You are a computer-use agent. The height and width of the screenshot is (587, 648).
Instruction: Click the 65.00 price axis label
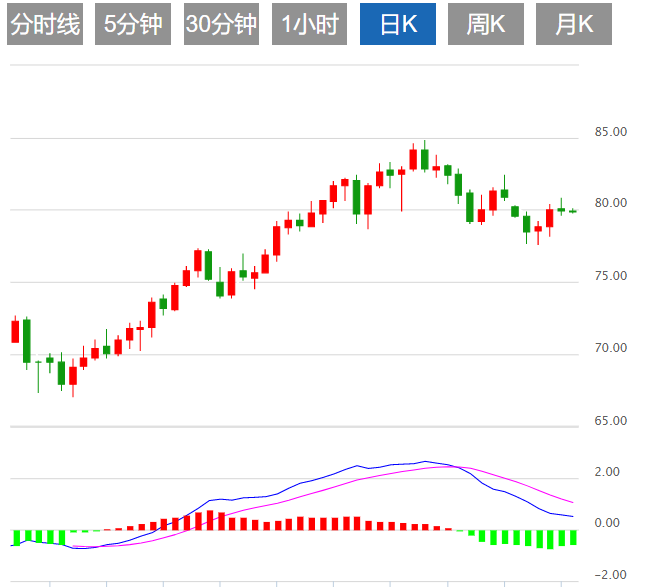pyautogui.click(x=610, y=421)
